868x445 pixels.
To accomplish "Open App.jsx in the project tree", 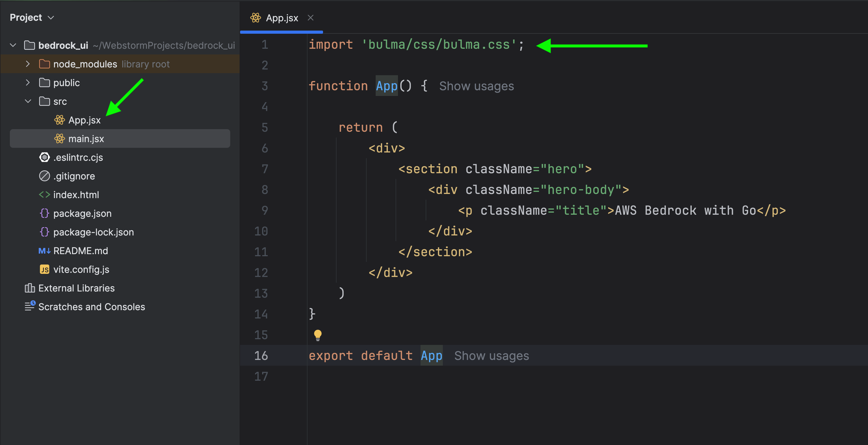I will click(x=84, y=120).
